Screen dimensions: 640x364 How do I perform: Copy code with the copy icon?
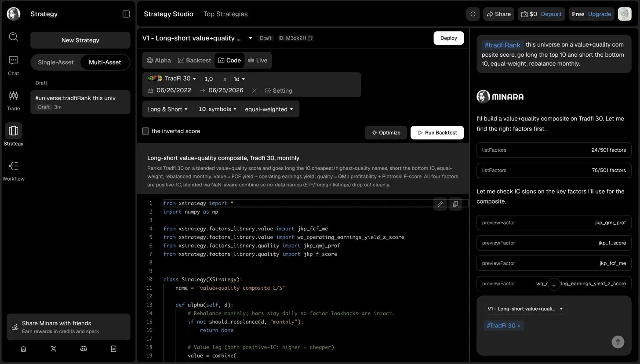[x=455, y=204]
